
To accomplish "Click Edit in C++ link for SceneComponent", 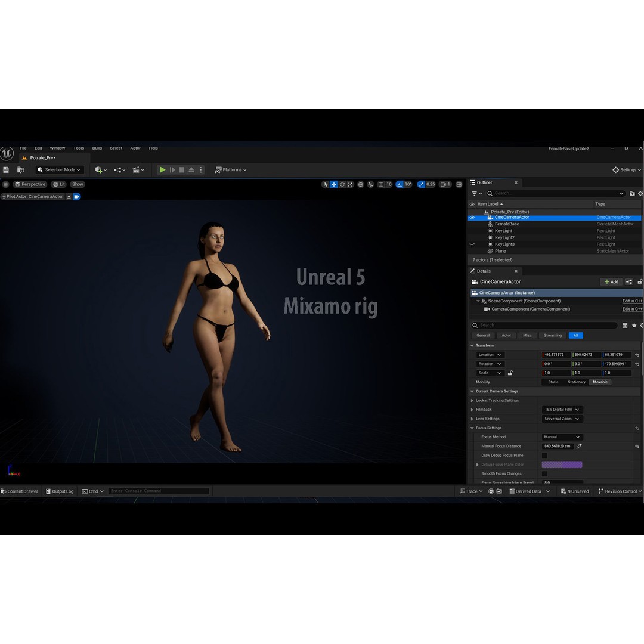I will pyautogui.click(x=632, y=301).
